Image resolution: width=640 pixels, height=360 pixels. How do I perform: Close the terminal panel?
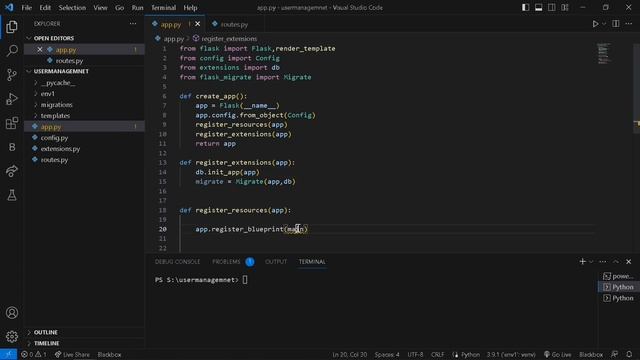pos(629,261)
